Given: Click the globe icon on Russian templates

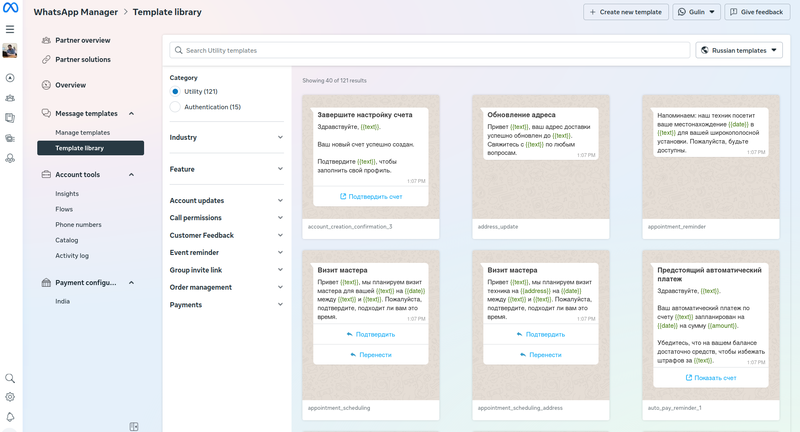Looking at the screenshot, I should pos(705,50).
